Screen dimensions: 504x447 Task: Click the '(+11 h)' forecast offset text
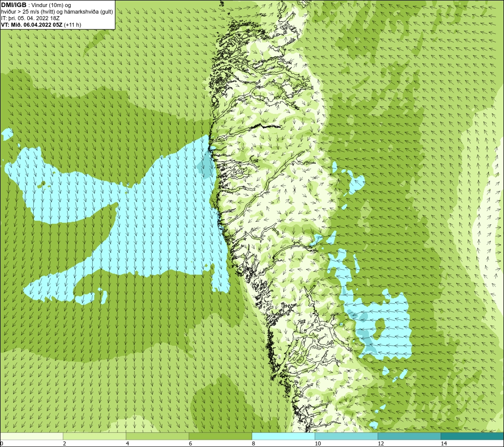pyautogui.click(x=73, y=25)
